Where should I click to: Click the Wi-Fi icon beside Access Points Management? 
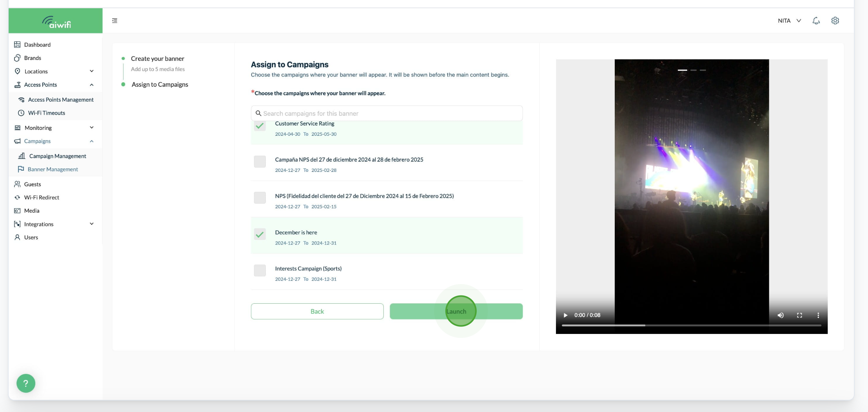coord(22,100)
